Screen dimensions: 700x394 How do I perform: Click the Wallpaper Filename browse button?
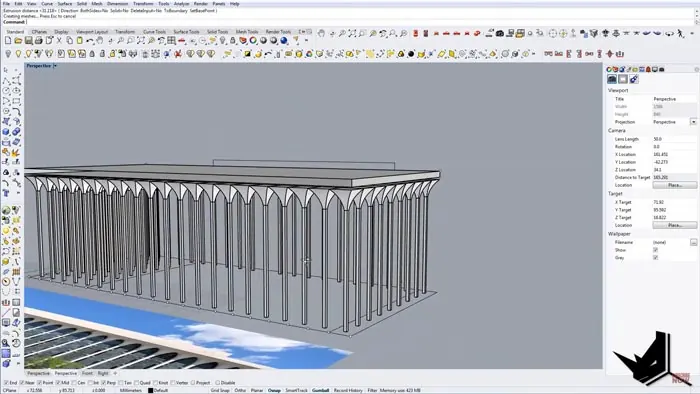pyautogui.click(x=693, y=242)
